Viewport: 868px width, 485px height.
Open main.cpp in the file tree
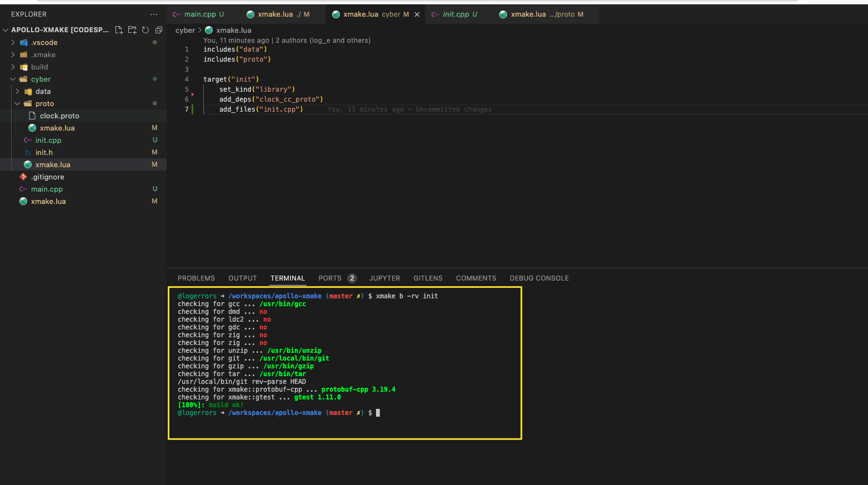[83, 189]
